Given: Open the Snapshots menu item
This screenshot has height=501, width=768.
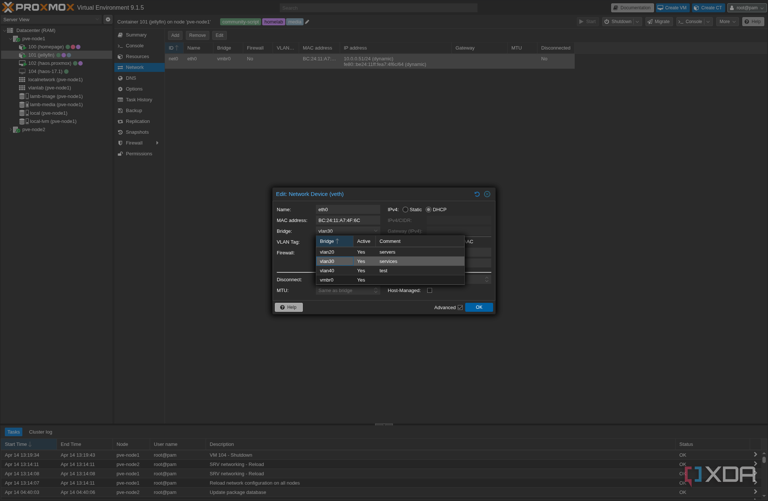Looking at the screenshot, I should pyautogui.click(x=137, y=132).
